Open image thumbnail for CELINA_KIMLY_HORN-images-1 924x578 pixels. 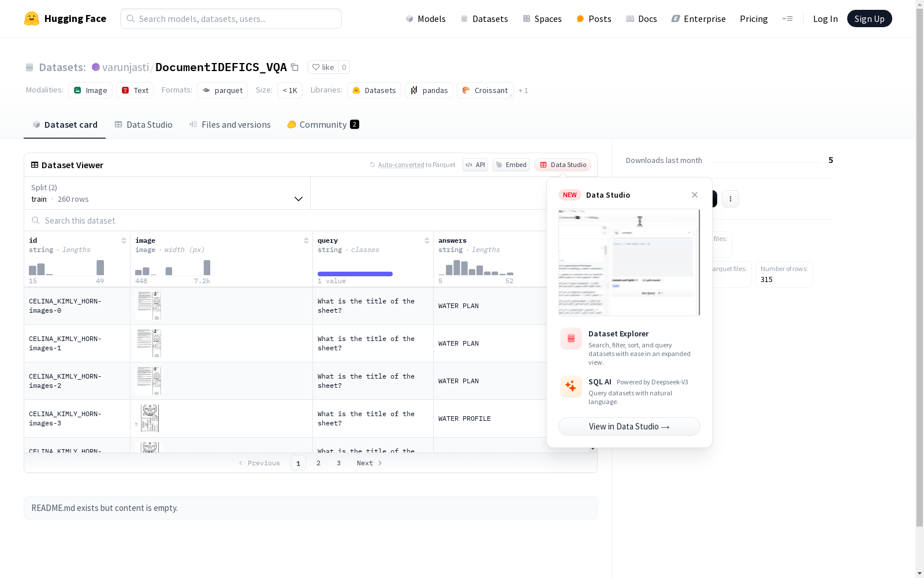click(148, 343)
